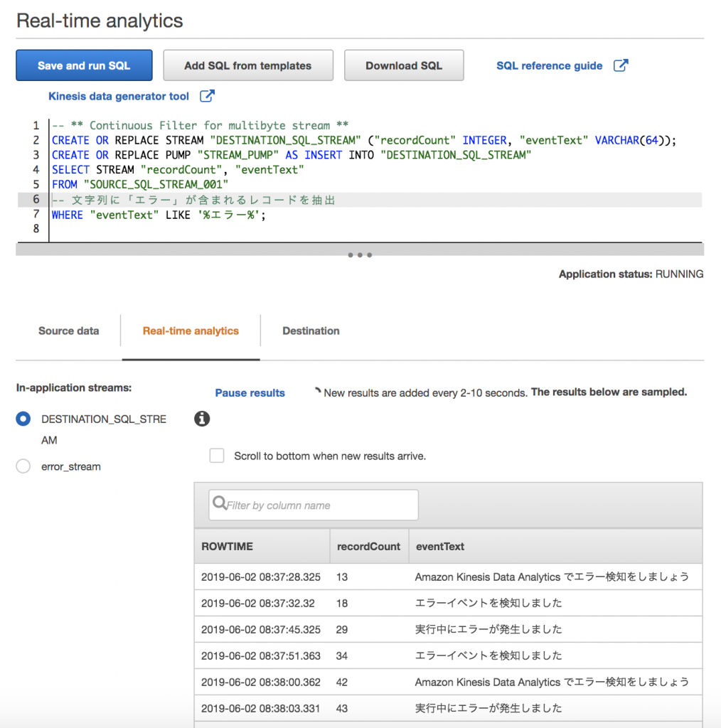Click the Download SQL button
Viewport: 721px width, 728px height.
[x=403, y=65]
